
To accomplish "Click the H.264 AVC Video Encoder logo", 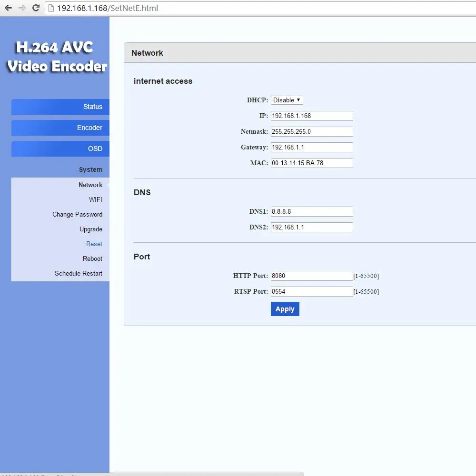I will 57,57.
